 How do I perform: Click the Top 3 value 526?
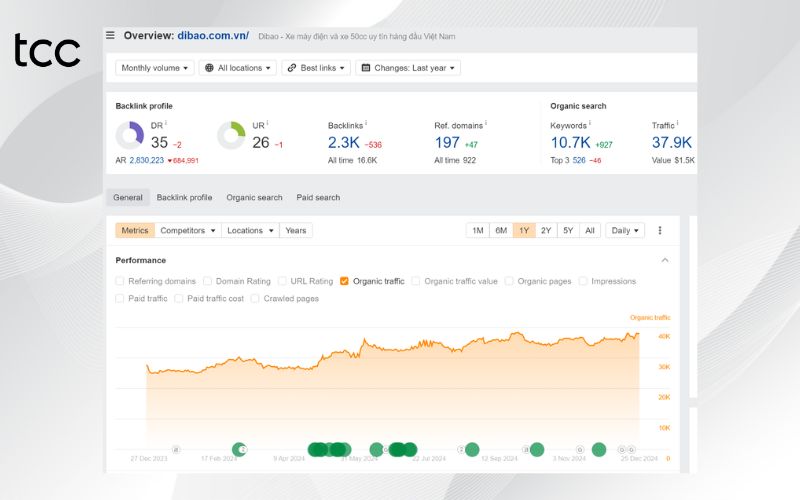click(x=579, y=160)
